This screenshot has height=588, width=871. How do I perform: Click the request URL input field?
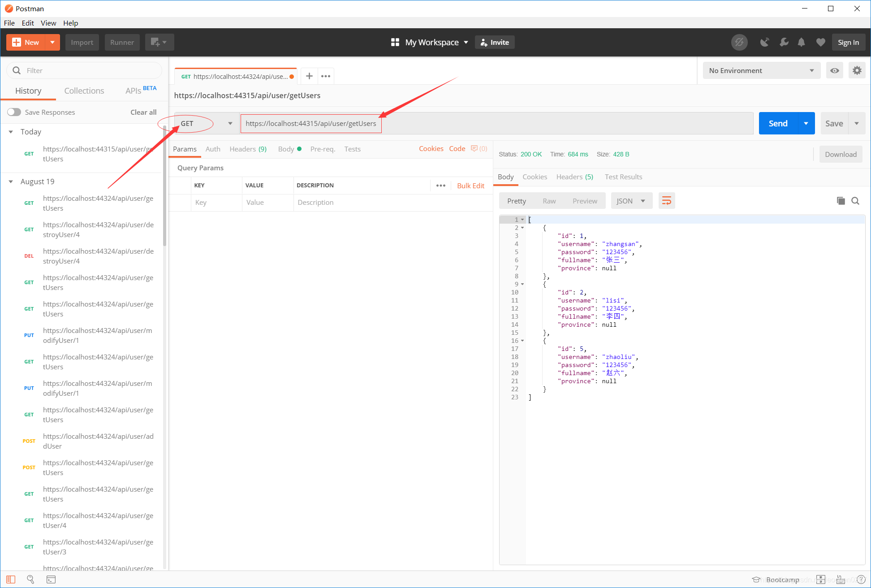pyautogui.click(x=493, y=123)
